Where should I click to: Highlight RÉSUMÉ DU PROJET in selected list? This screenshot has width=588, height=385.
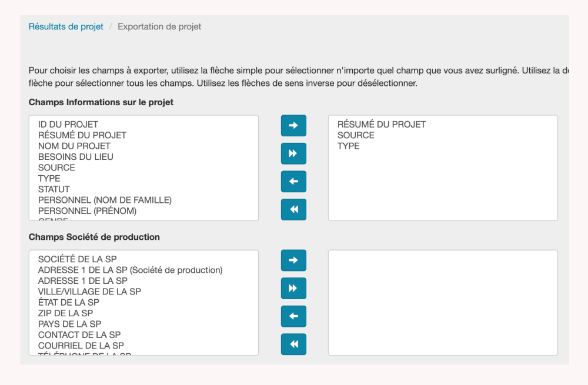pyautogui.click(x=382, y=125)
